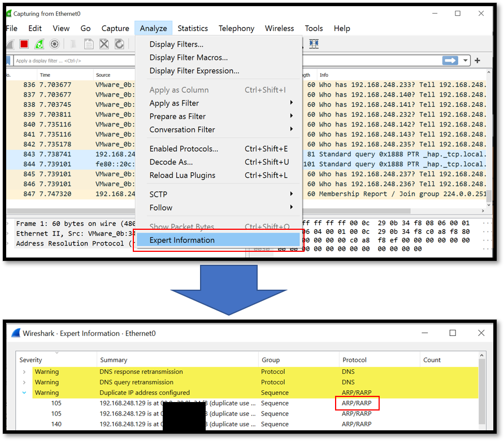Expand the DNS response retransmission warning
The image size is (504, 441).
(24, 372)
